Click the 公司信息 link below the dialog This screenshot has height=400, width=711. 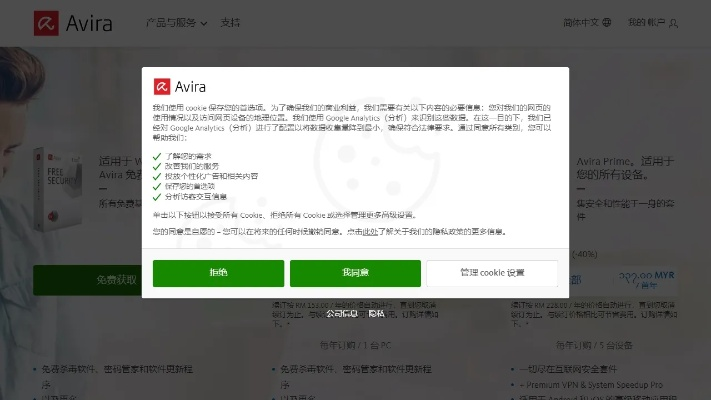341,313
